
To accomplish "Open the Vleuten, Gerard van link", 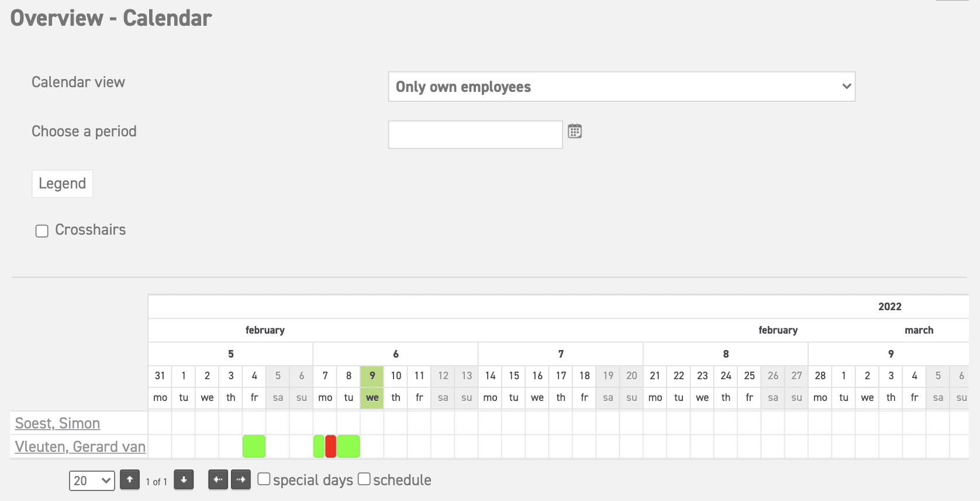I will click(x=80, y=447).
